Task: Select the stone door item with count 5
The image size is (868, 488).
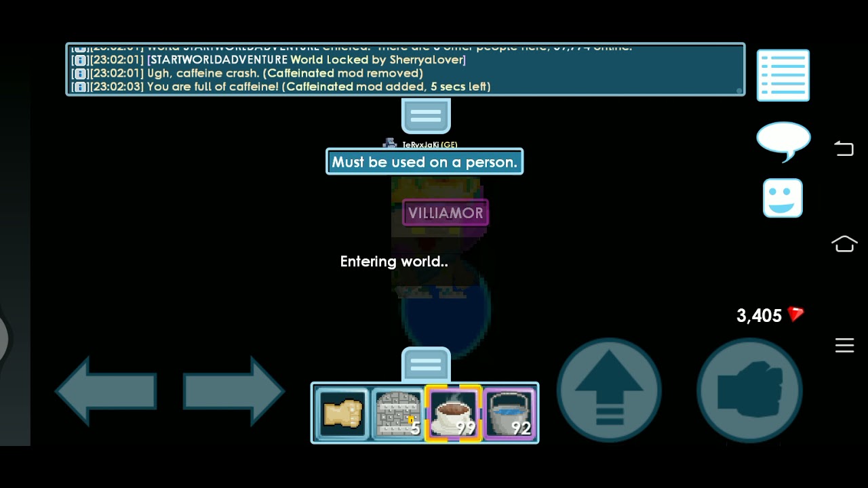Action: point(398,413)
